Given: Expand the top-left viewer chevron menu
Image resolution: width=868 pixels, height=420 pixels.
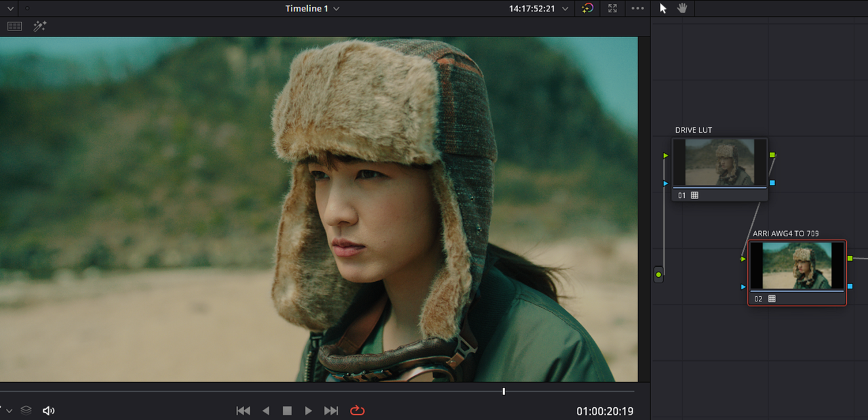Looking at the screenshot, I should click(x=10, y=8).
